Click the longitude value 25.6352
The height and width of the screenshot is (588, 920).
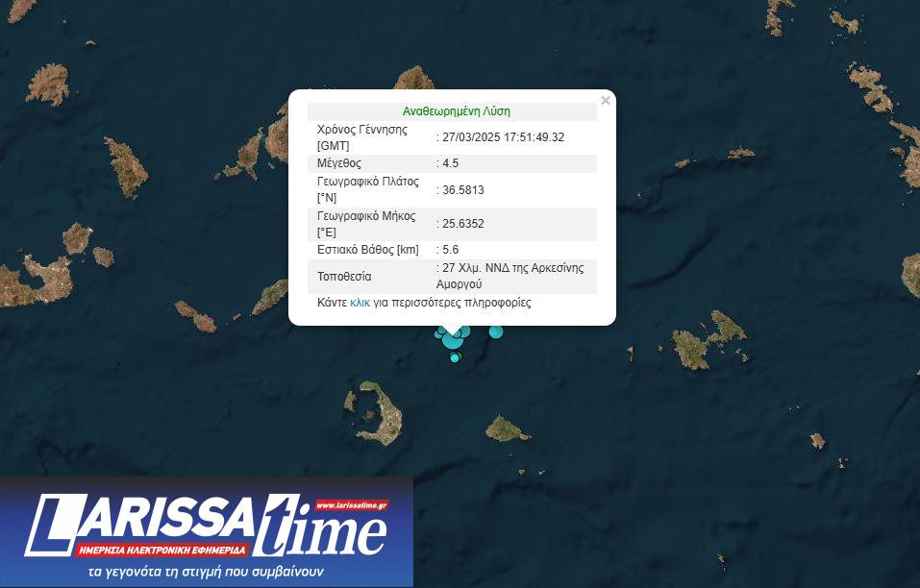(462, 224)
